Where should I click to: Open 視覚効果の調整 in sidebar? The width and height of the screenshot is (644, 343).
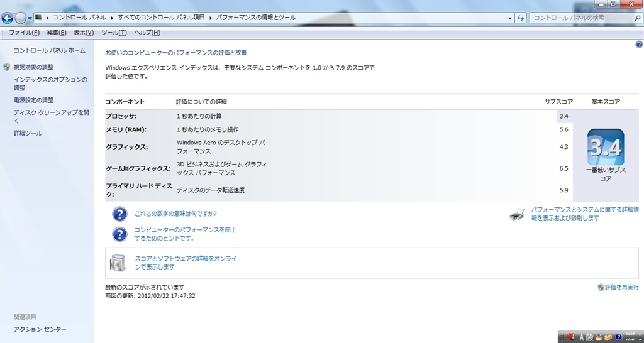coord(33,67)
